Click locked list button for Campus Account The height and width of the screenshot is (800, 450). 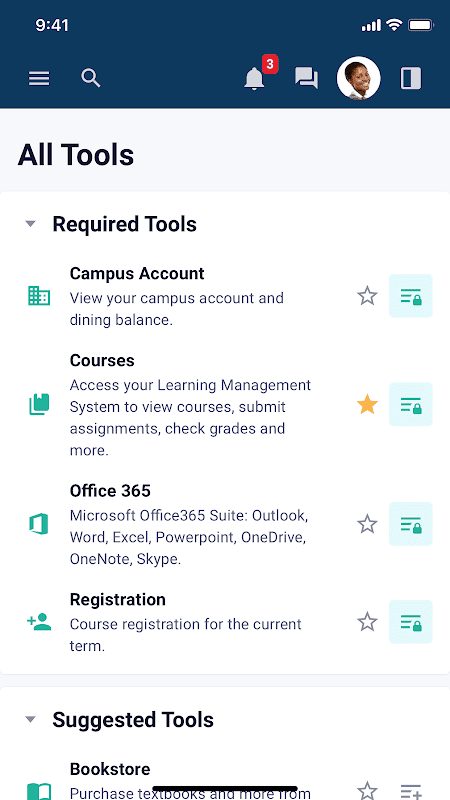pos(411,296)
